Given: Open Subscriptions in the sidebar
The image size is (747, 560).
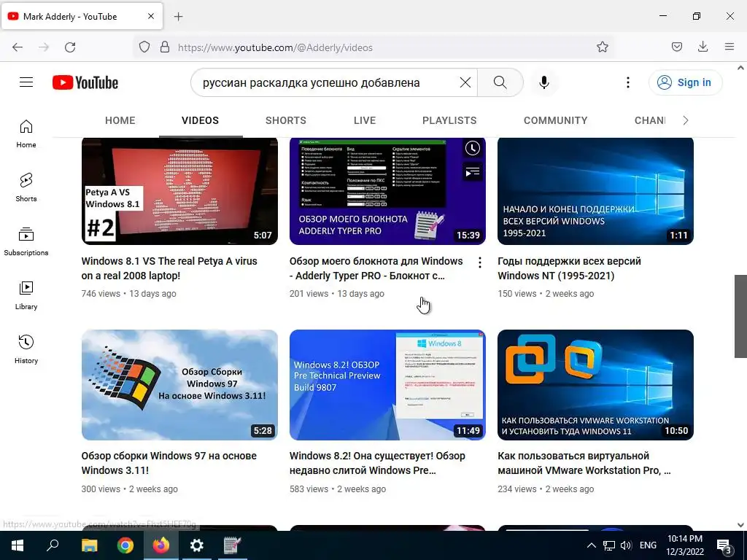Looking at the screenshot, I should click(26, 242).
